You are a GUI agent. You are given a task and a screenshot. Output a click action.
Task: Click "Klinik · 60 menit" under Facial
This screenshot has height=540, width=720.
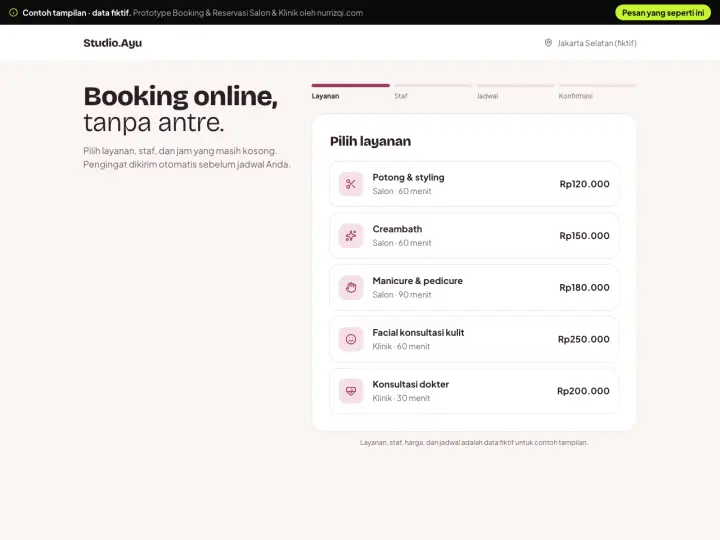coord(401,347)
